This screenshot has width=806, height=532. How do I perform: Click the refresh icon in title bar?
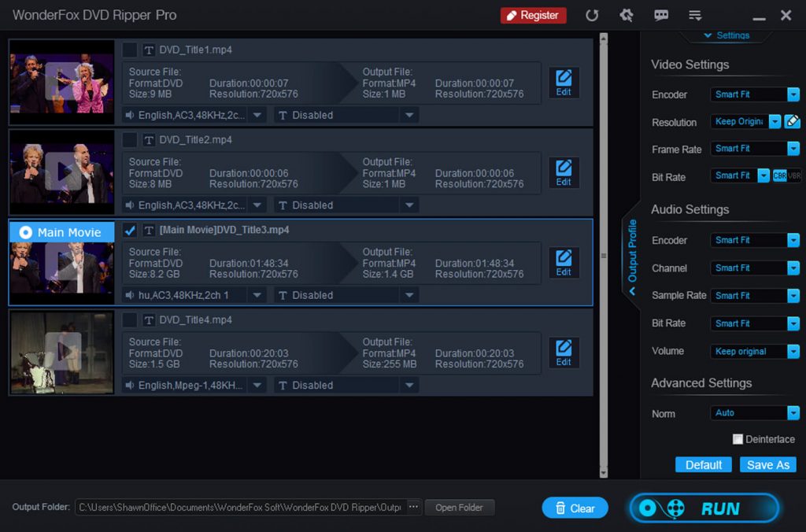click(592, 15)
